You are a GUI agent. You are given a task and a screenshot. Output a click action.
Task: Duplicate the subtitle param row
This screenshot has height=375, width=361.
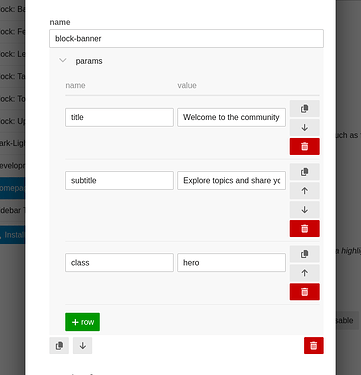click(x=304, y=172)
